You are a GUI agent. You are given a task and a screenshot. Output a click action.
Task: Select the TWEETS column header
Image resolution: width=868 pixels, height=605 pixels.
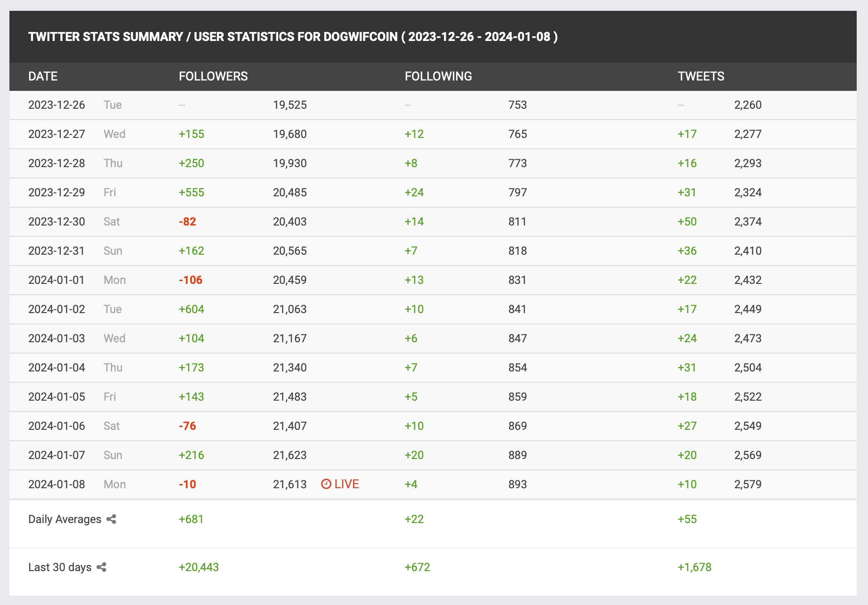click(701, 76)
